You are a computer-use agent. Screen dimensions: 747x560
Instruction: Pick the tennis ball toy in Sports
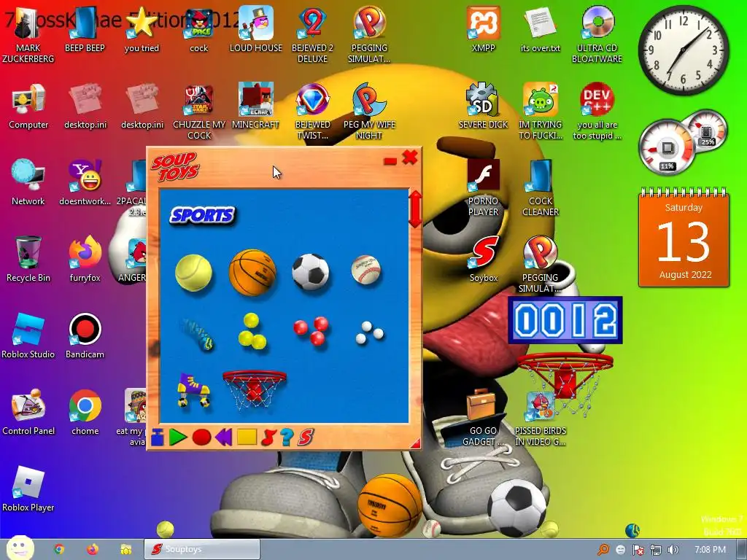193,273
